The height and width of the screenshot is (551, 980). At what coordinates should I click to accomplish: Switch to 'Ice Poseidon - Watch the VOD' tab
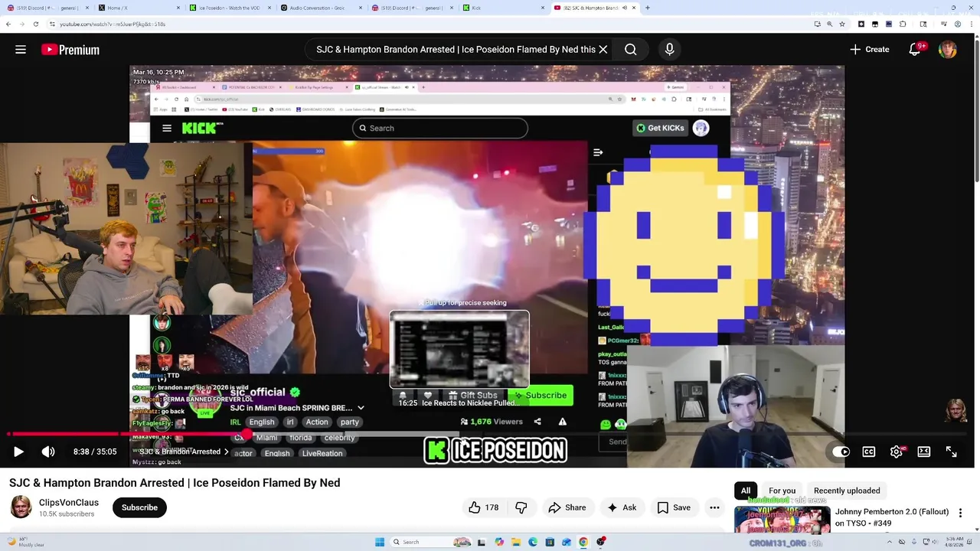click(x=230, y=8)
